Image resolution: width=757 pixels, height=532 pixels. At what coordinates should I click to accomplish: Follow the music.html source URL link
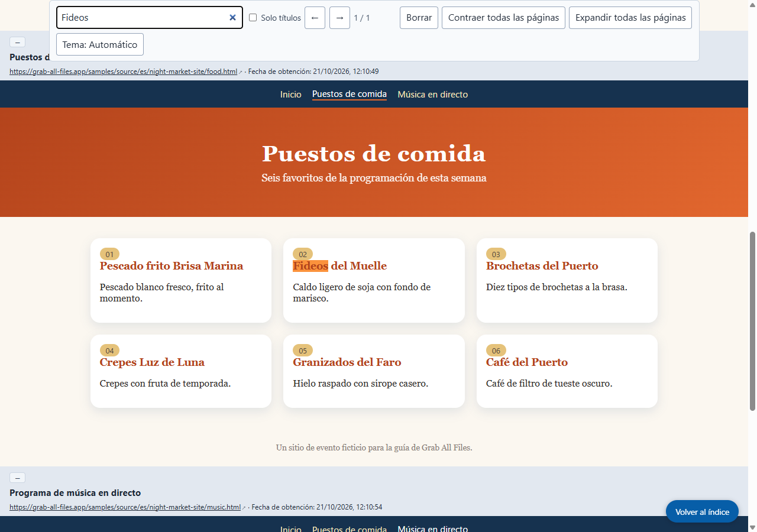point(125,507)
